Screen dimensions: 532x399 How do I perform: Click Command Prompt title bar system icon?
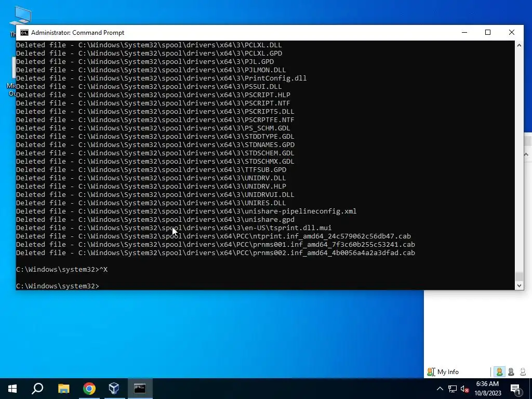(x=24, y=33)
